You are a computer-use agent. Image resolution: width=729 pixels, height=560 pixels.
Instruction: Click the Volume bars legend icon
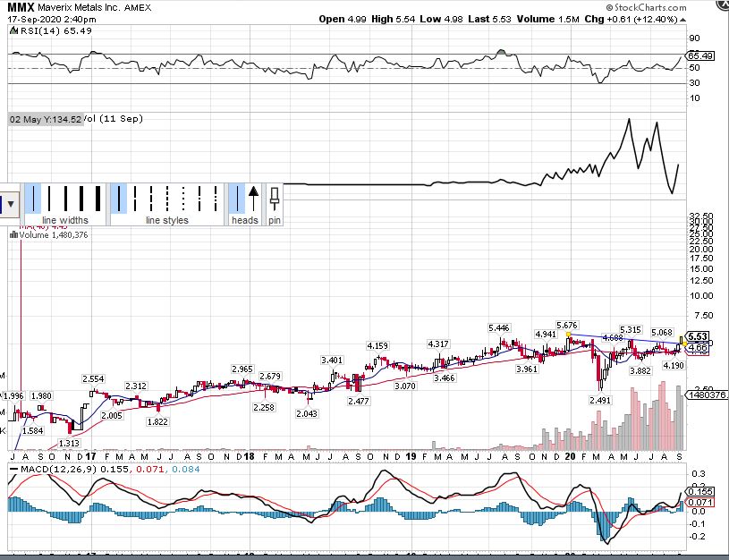click(14, 235)
